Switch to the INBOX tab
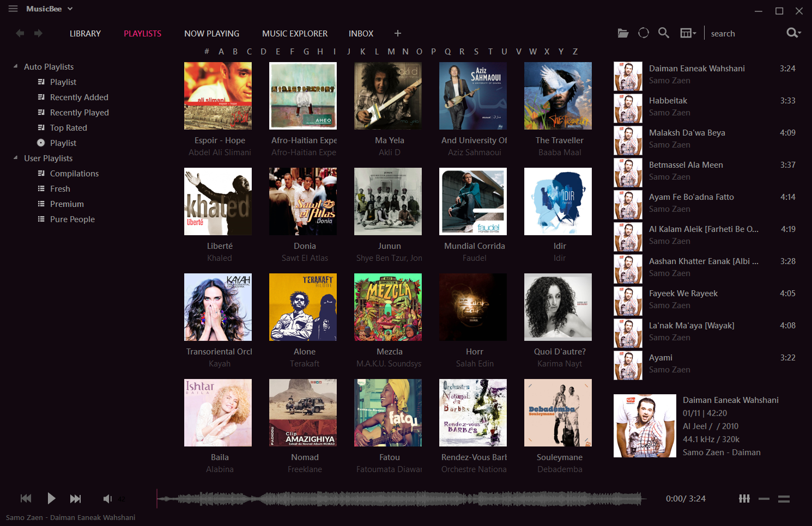This screenshot has height=526, width=812. tap(361, 33)
